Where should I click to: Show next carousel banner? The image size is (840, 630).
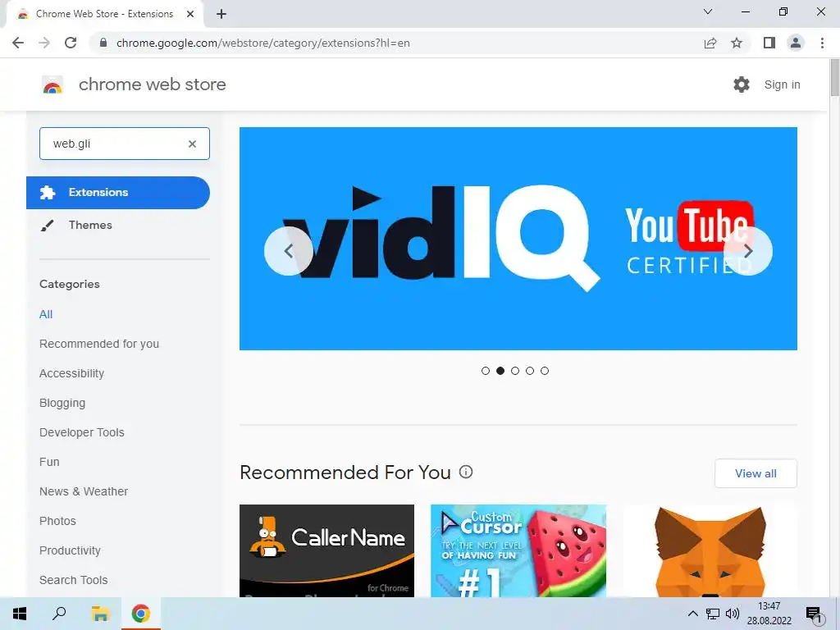[x=748, y=251]
